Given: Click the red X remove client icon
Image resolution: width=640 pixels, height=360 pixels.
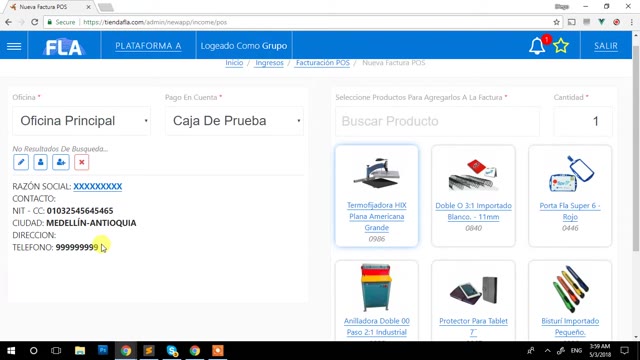Looking at the screenshot, I should (x=82, y=162).
